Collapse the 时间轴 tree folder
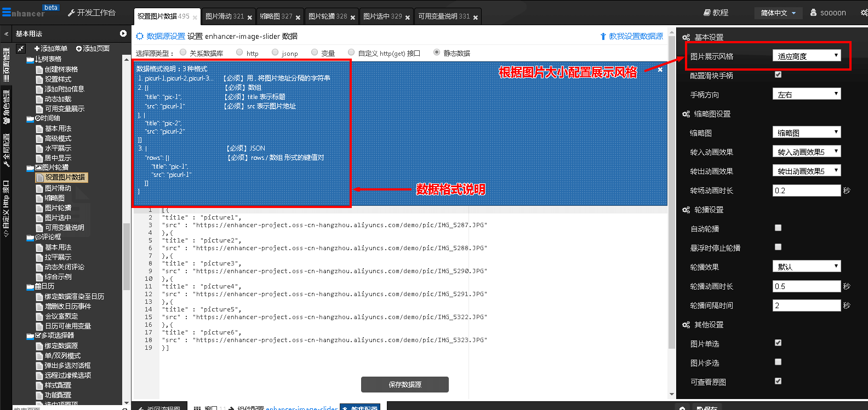This screenshot has height=410, width=868. pos(30,119)
